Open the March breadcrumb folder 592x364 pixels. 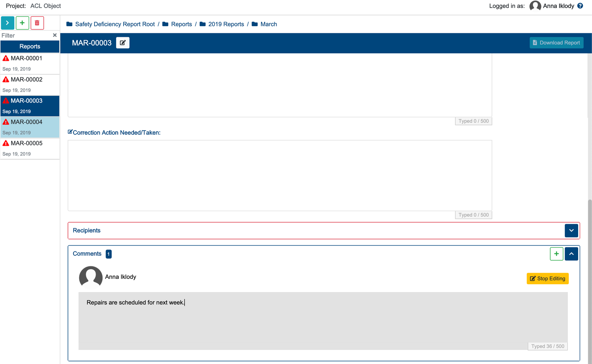pyautogui.click(x=264, y=24)
